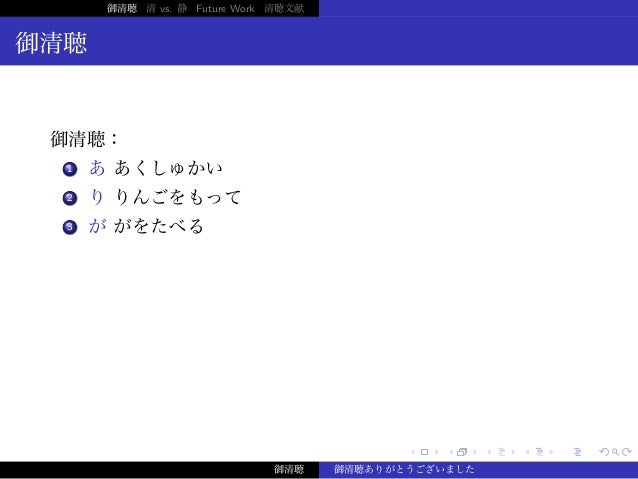This screenshot has width=638, height=479.
Task: Open the 清聴文献 section link
Action: point(284,8)
